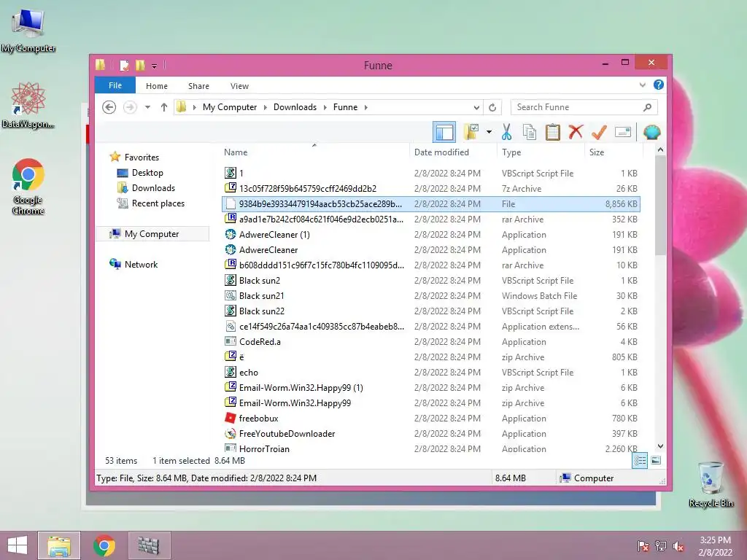Select Email-Worm.Win32.Happy99 (1) zip

coord(431,388)
